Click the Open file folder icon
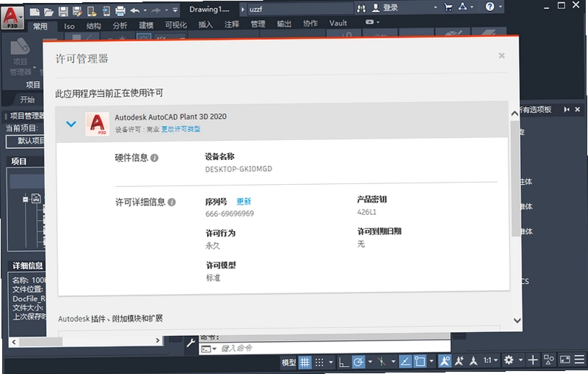Viewport: 588px width, 374px height. pos(48,12)
